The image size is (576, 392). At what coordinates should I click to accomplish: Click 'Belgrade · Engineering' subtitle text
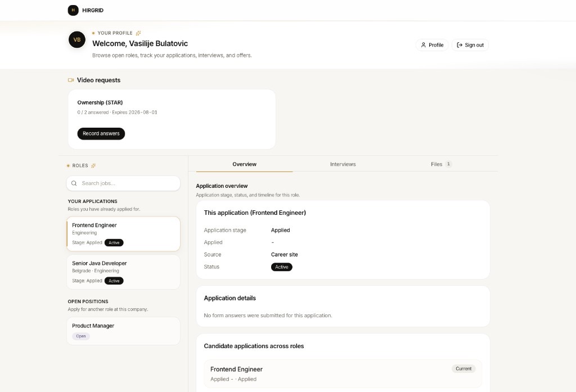96,271
